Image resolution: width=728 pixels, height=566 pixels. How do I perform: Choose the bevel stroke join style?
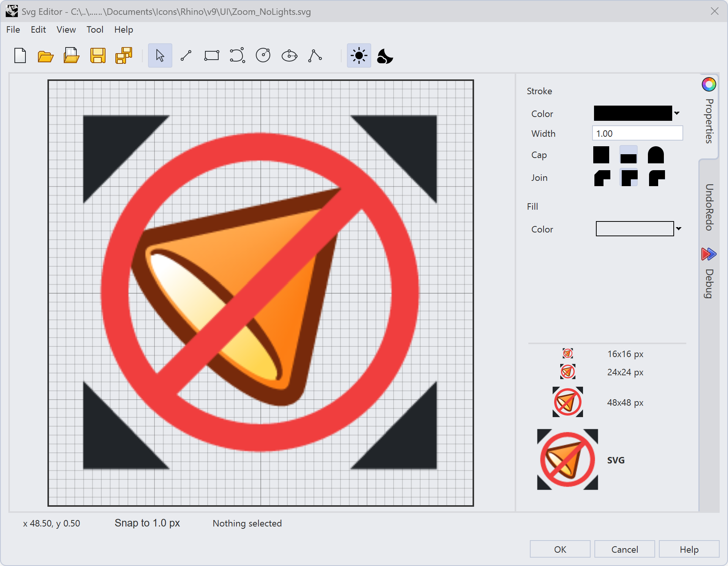pyautogui.click(x=602, y=178)
